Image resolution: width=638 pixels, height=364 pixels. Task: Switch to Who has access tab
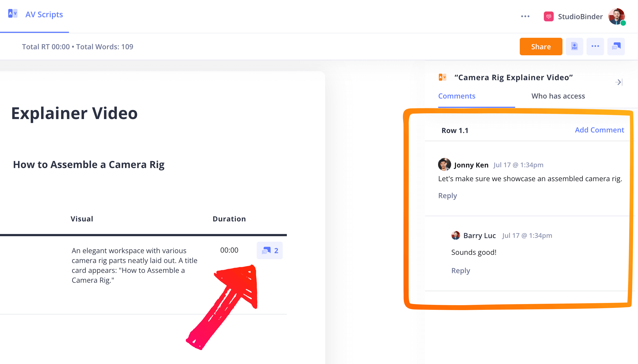point(558,96)
